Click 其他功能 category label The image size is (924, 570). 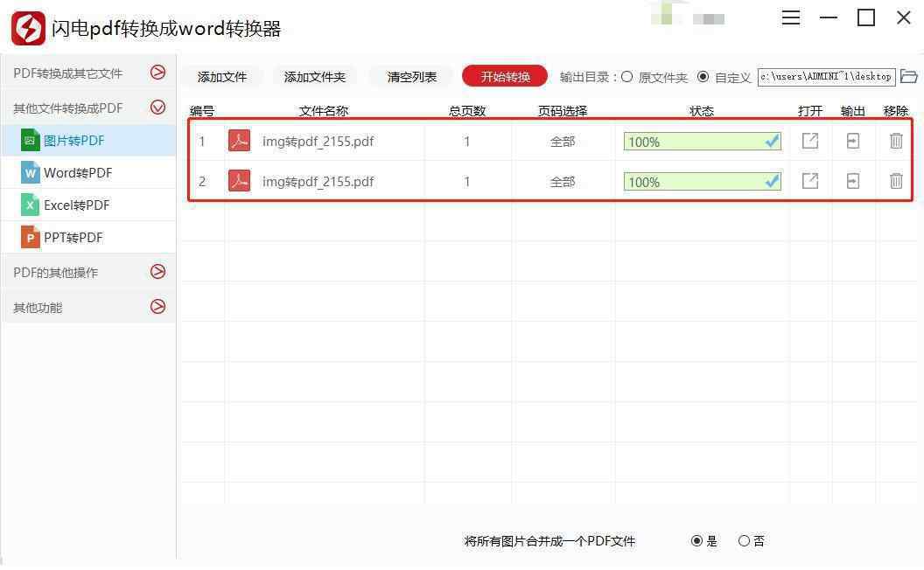pos(38,308)
